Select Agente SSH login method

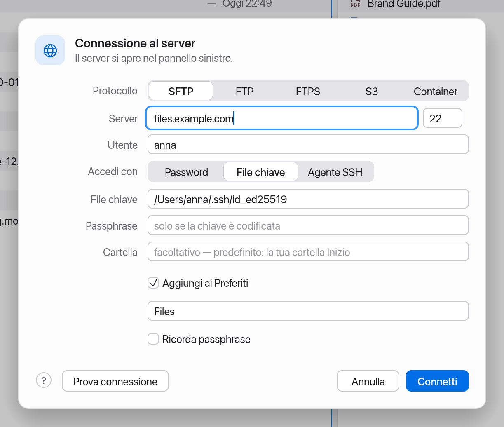[x=335, y=172]
